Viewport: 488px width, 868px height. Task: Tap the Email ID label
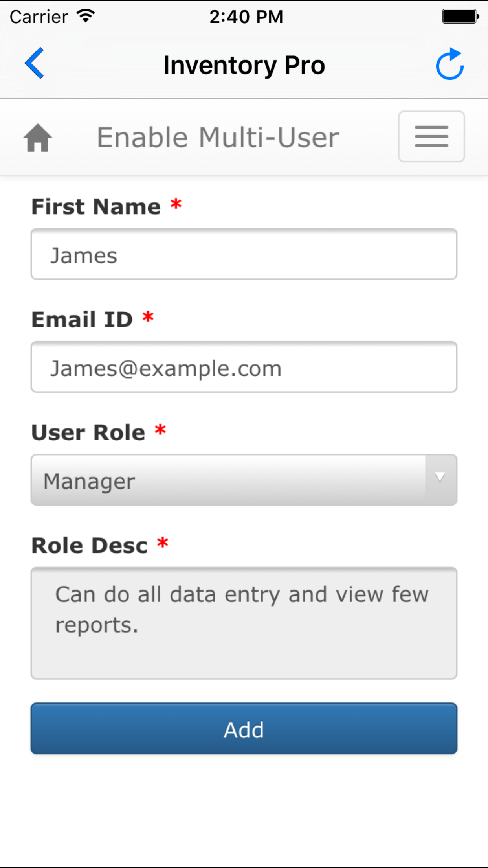[82, 319]
